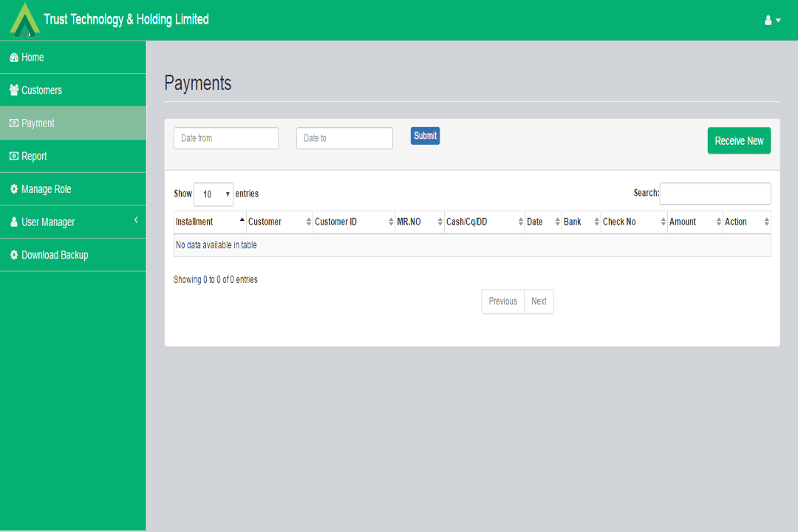798x532 pixels.
Task: Click into the Search text box
Action: point(715,194)
